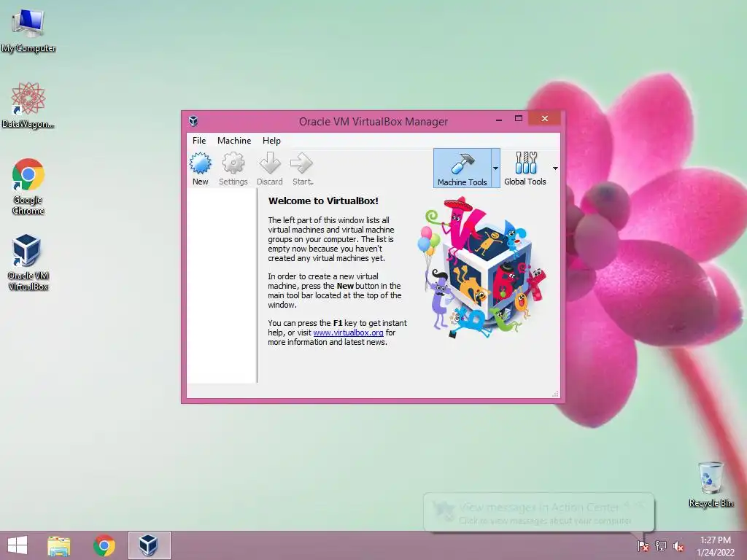Select the Oracle VM VirtualBox desktop shortcut
The width and height of the screenshot is (747, 560).
(x=28, y=262)
